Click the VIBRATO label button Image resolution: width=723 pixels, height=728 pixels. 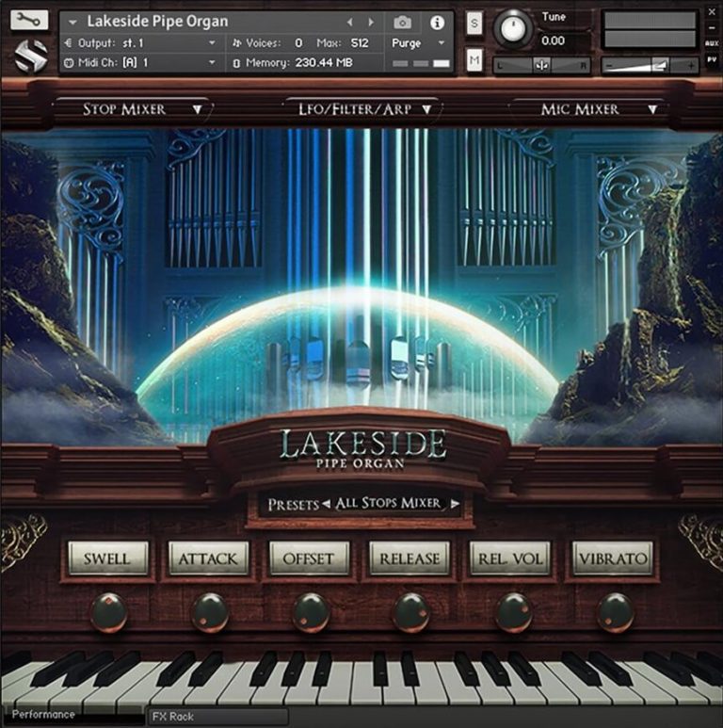613,558
